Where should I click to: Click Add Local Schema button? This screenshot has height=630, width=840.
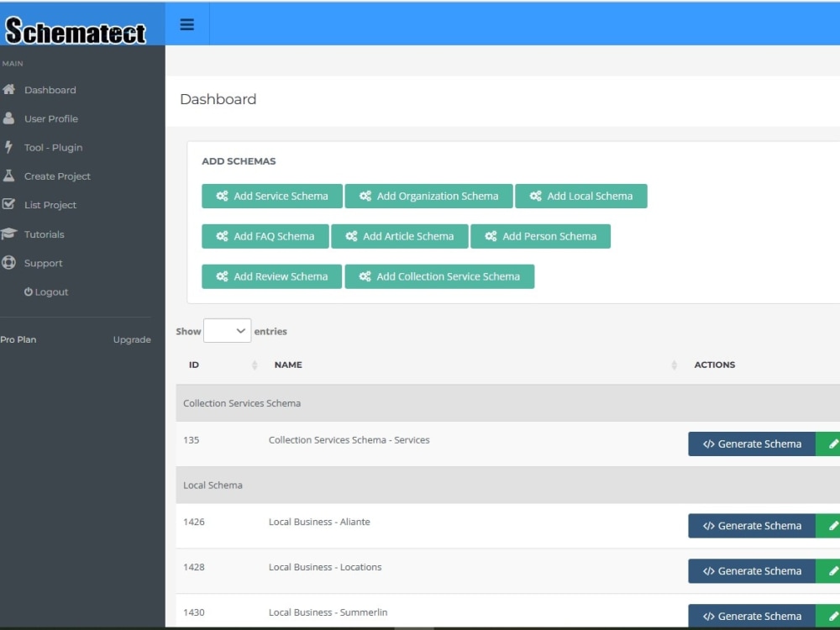tap(581, 196)
